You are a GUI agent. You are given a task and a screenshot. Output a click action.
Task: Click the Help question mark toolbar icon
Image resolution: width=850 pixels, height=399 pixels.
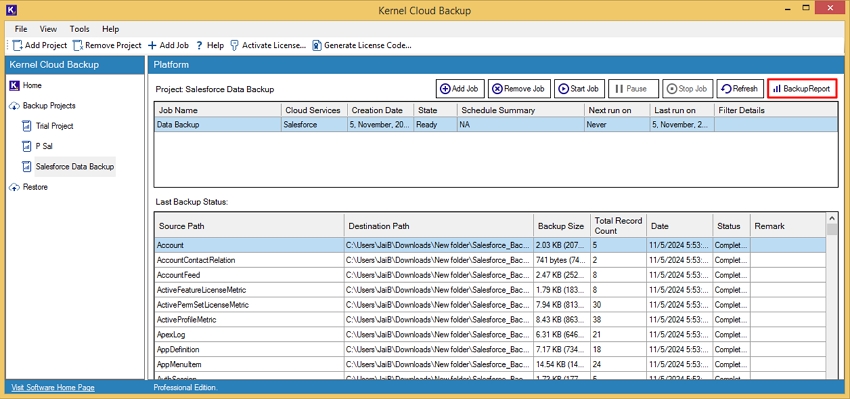[199, 46]
